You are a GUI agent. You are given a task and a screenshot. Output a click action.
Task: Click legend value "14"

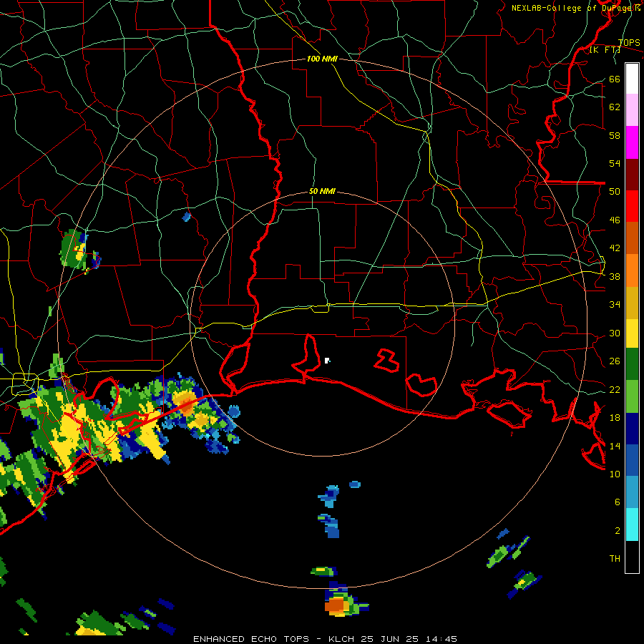point(615,446)
